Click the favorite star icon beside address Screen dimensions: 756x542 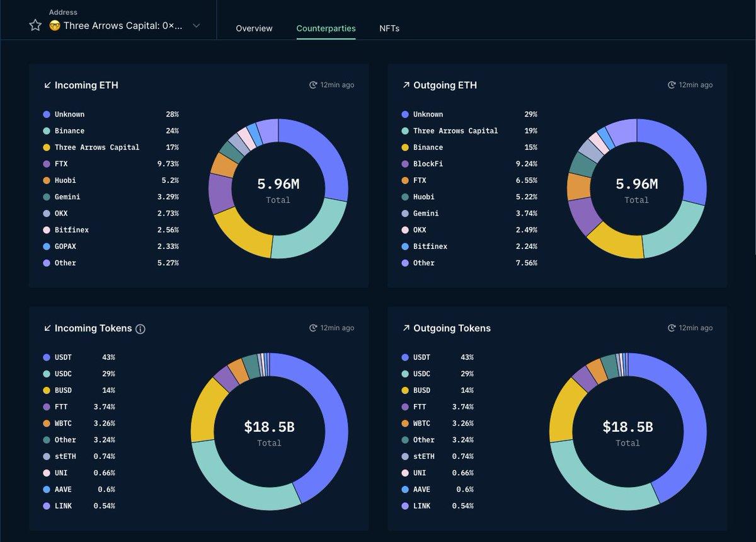tap(35, 25)
